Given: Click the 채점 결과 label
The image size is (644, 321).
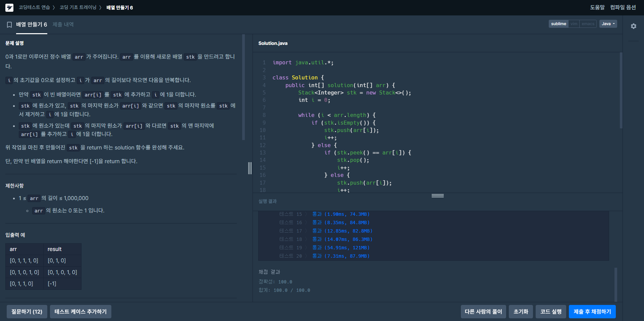Looking at the screenshot, I should click(x=269, y=272).
